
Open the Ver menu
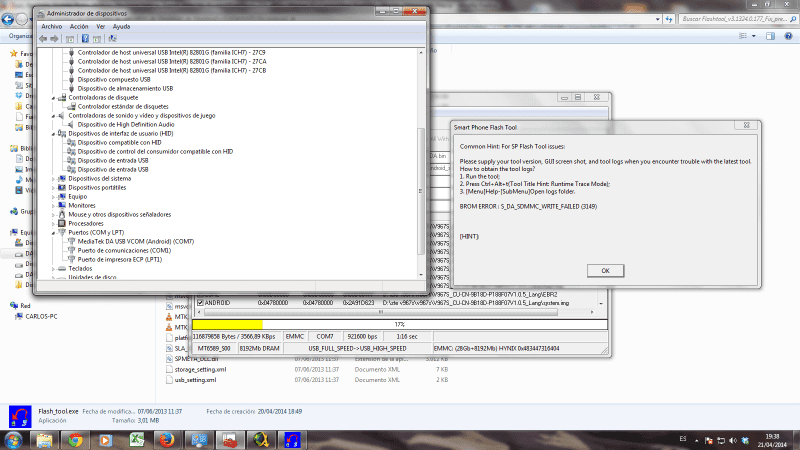pyautogui.click(x=101, y=27)
